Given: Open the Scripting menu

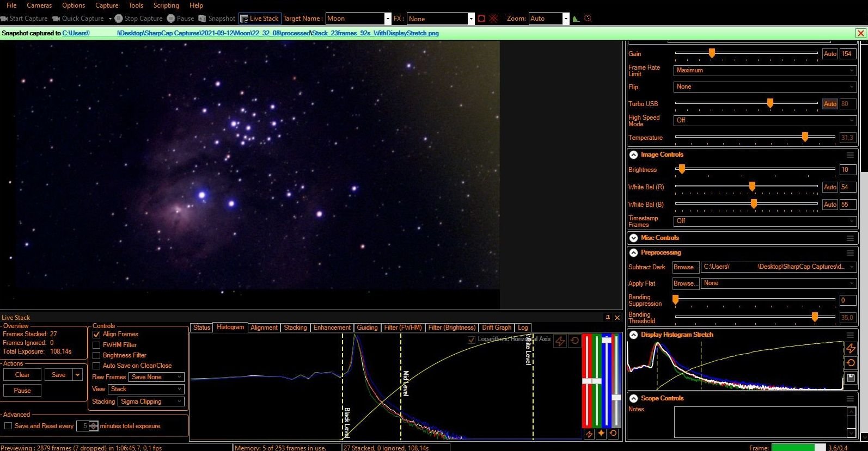Looking at the screenshot, I should 166,5.
